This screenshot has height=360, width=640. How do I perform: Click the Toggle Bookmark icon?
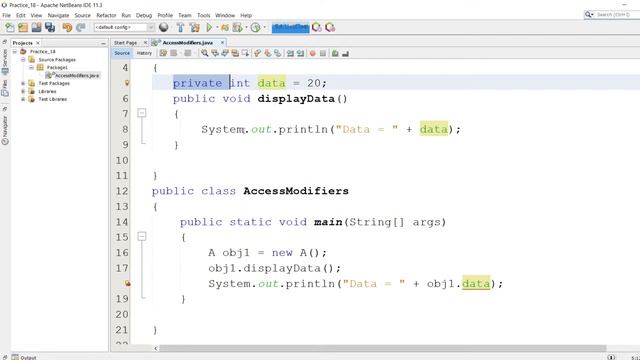tap(278, 53)
